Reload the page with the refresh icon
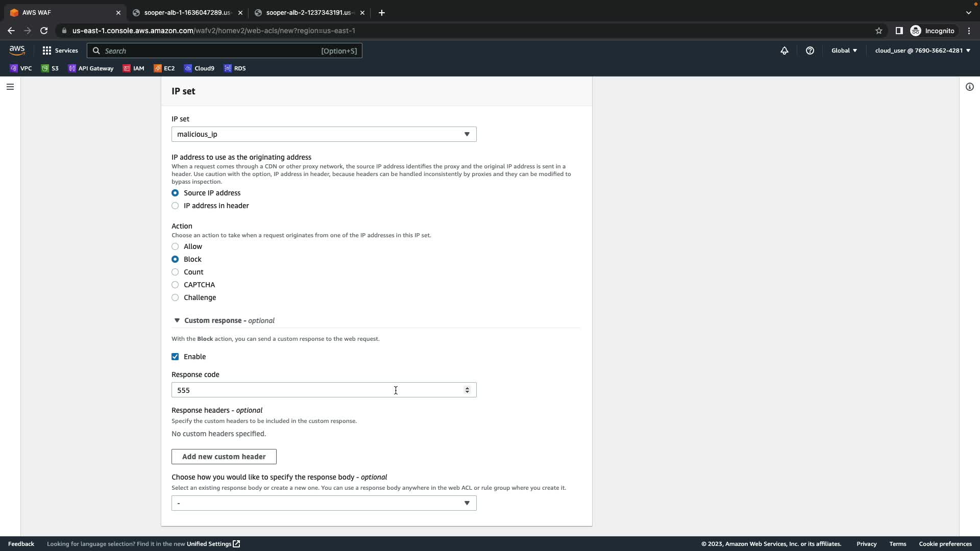This screenshot has width=980, height=551. 44,31
